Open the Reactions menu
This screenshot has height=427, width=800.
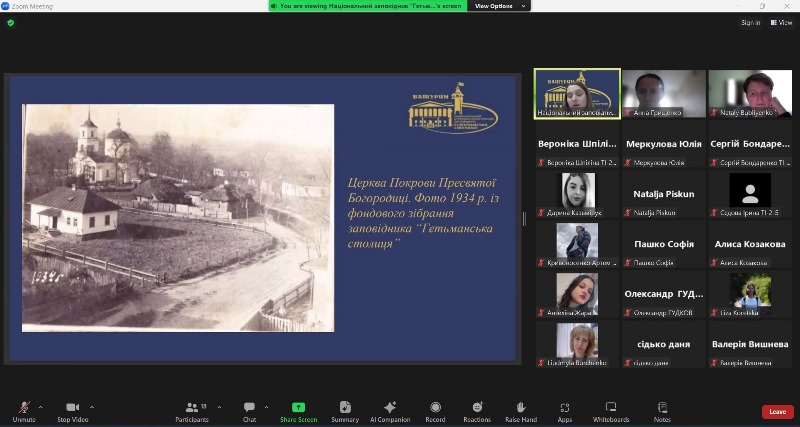pos(477,411)
